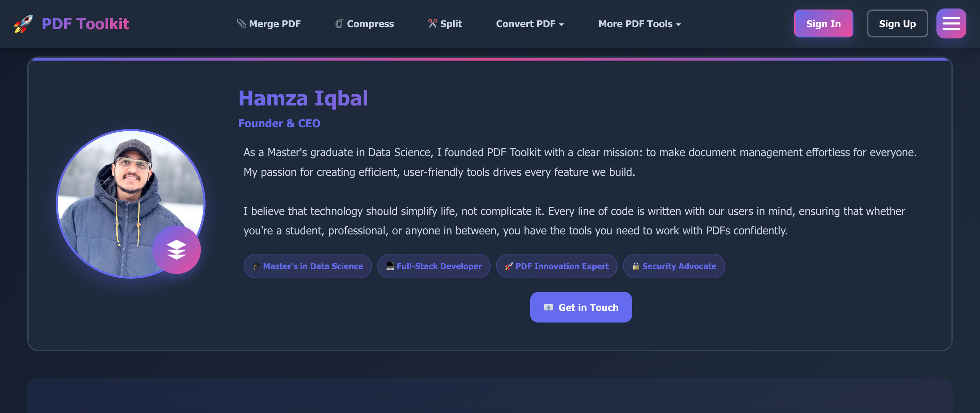This screenshot has height=413, width=980.
Task: Click the laptop icon on Full-Stack Developer
Action: 390,266
